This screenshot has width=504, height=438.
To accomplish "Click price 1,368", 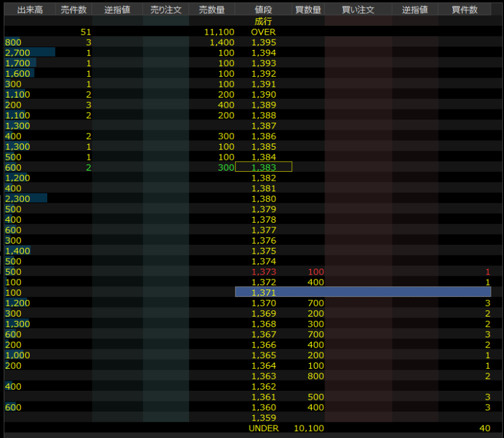I will (263, 324).
